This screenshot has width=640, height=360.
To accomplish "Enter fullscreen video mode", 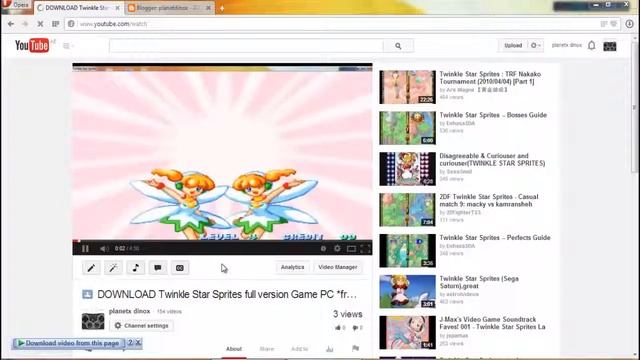I will [x=365, y=248].
